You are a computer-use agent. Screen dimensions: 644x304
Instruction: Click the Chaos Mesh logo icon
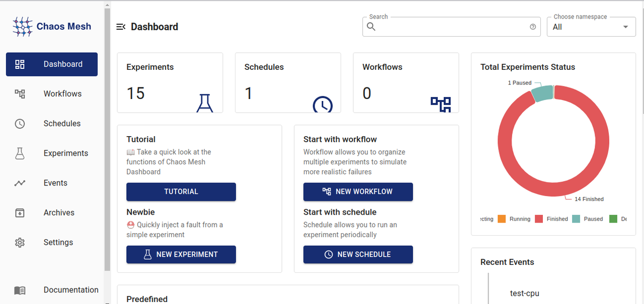(x=22, y=26)
